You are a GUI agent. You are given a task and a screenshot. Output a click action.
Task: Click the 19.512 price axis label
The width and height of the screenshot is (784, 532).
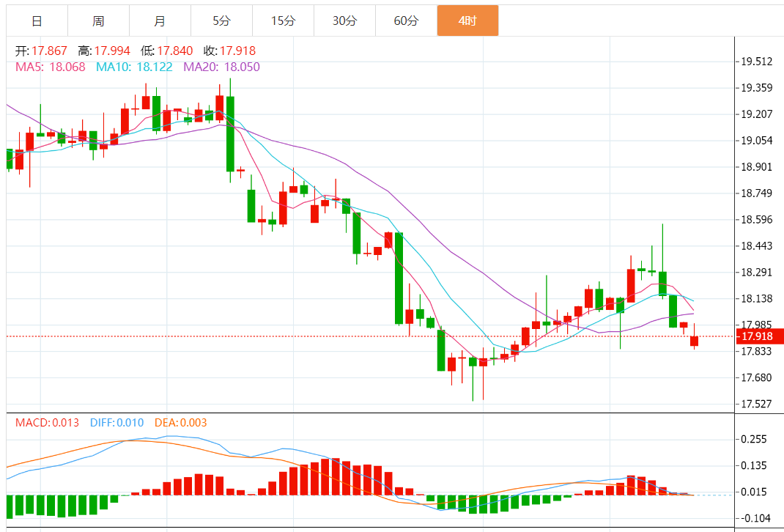(x=756, y=62)
